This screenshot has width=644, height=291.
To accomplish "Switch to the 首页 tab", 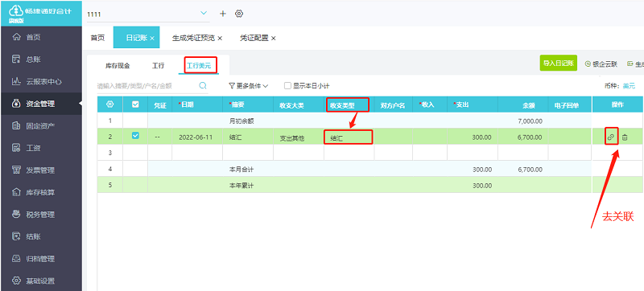I will pyautogui.click(x=97, y=38).
